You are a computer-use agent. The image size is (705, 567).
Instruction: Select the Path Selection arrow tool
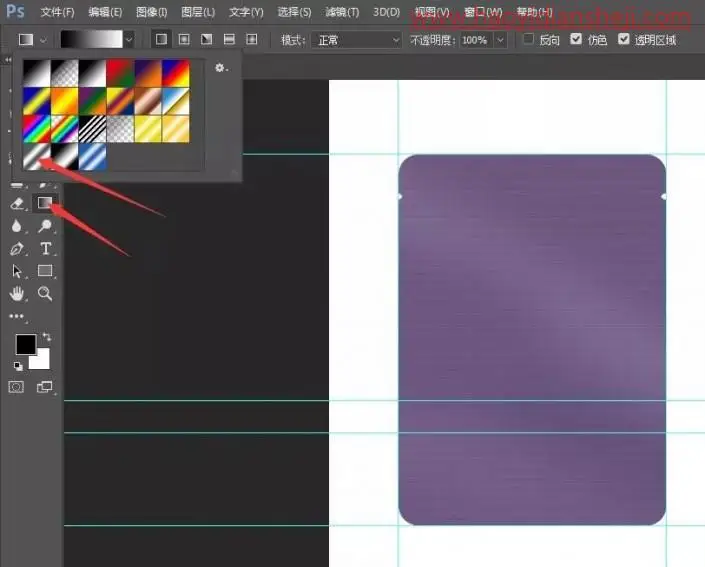pyautogui.click(x=17, y=271)
